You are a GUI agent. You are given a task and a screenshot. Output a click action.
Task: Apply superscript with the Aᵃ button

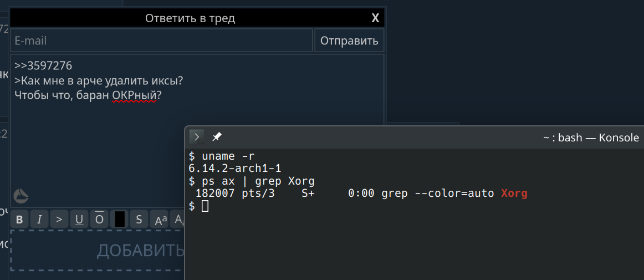click(159, 219)
